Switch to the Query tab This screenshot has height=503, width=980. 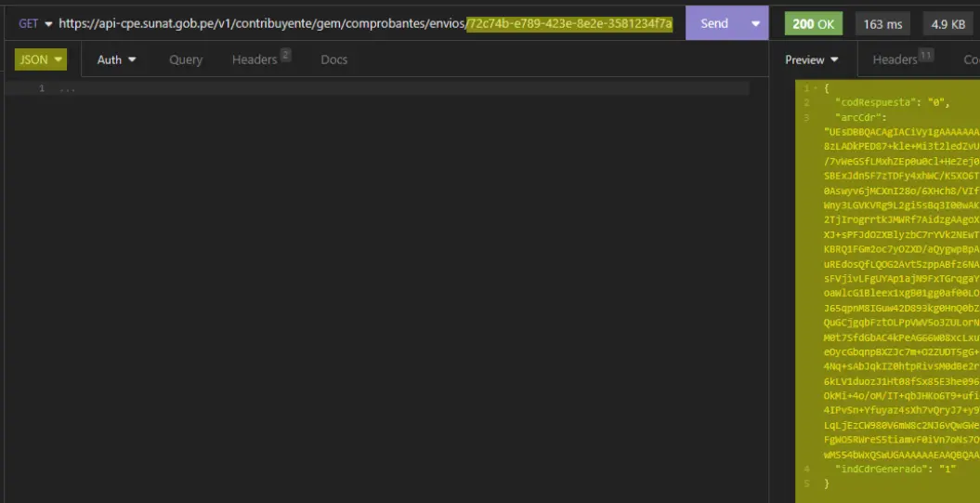pyautogui.click(x=186, y=60)
